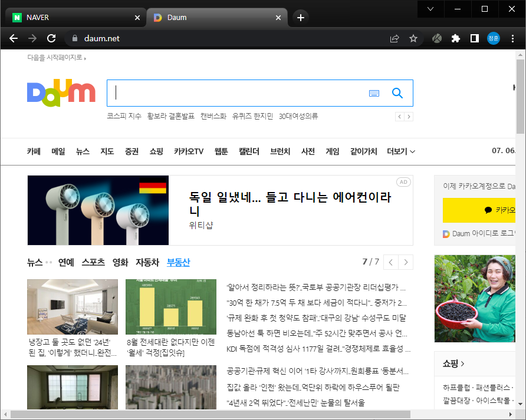Open the extensions puzzle icon
The width and height of the screenshot is (526, 420).
[456, 38]
